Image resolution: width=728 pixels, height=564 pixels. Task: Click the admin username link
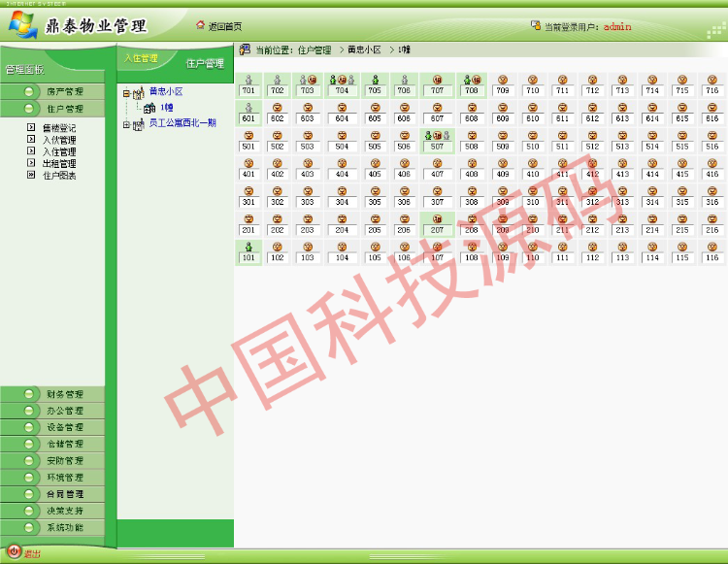[617, 26]
